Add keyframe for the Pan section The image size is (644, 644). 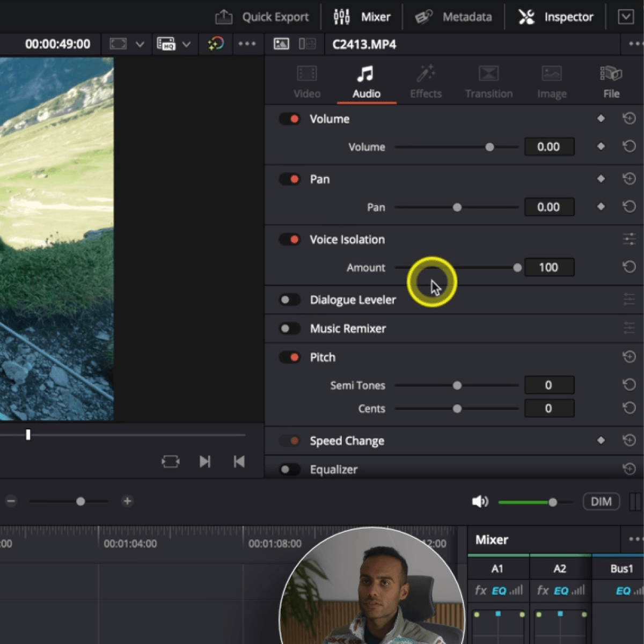point(601,179)
